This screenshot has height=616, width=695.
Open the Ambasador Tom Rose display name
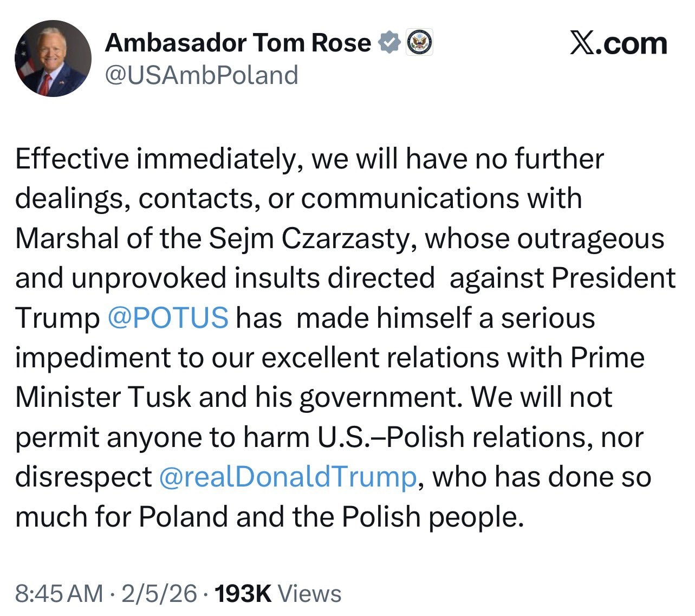tap(238, 43)
